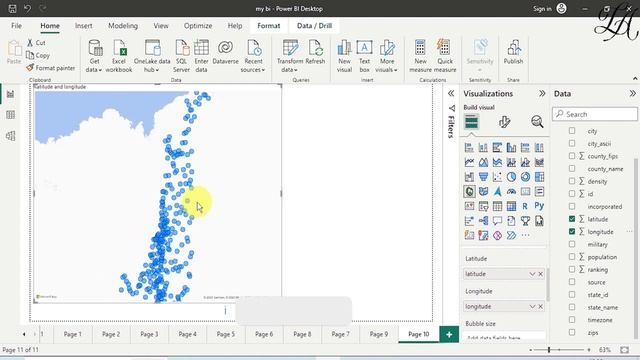The image size is (640, 360).
Task: Undo the last action
Action: coord(27,8)
